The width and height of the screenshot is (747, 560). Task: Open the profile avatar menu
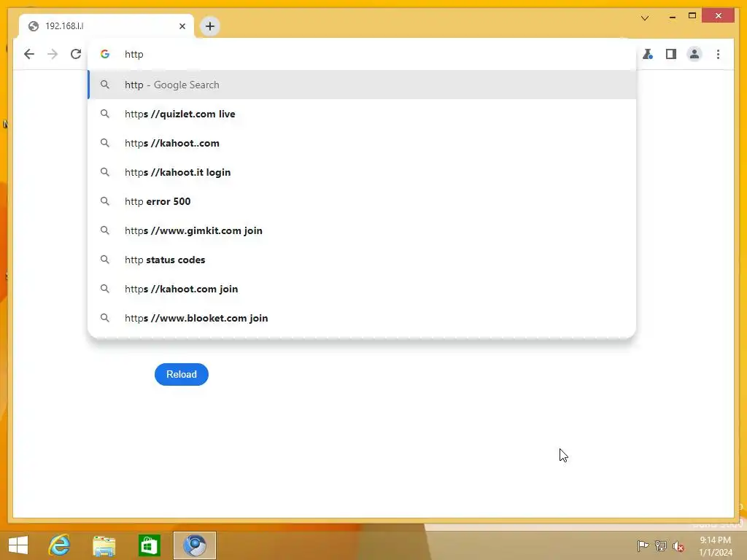coord(694,54)
